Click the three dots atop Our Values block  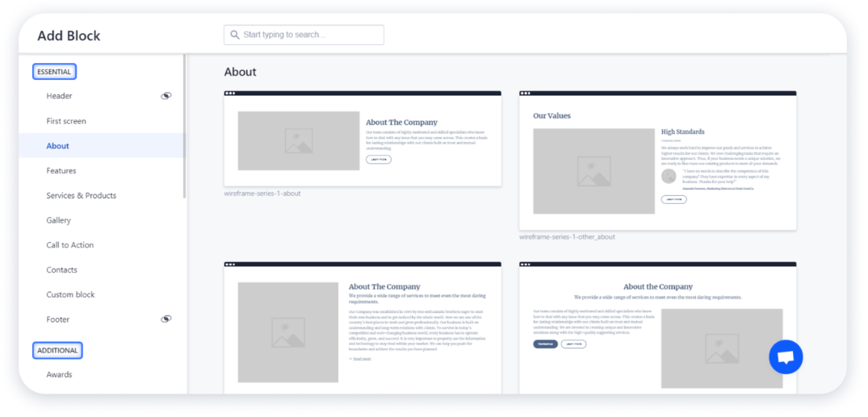[525, 94]
